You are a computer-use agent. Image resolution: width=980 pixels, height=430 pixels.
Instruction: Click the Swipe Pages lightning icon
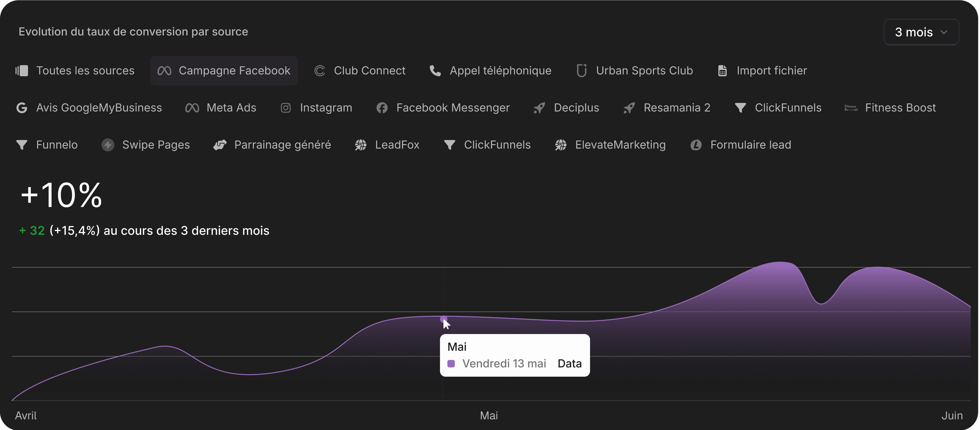click(x=108, y=145)
